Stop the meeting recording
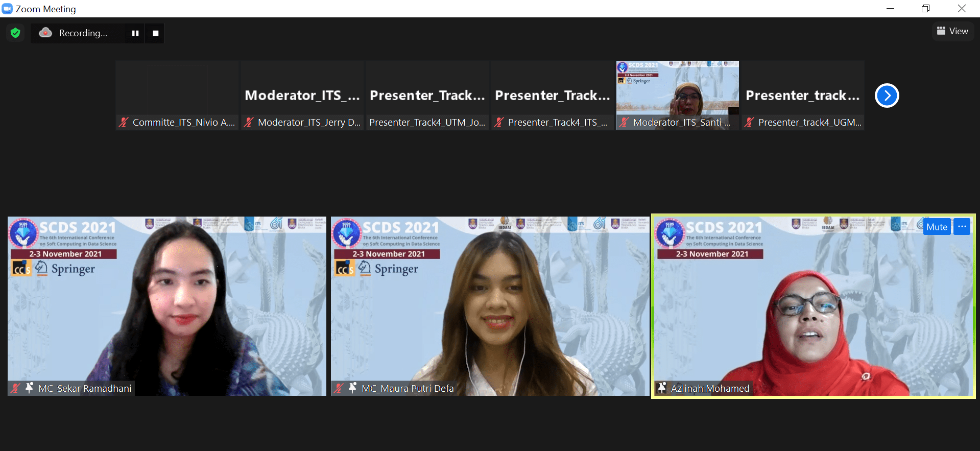The image size is (980, 451). coord(155,33)
